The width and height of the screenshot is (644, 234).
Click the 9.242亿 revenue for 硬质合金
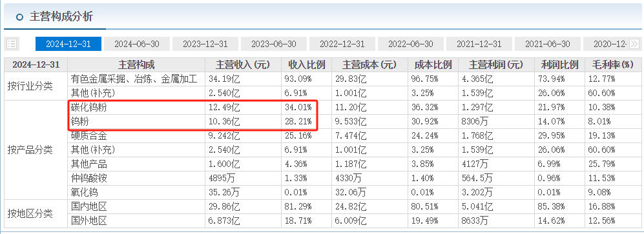224,135
